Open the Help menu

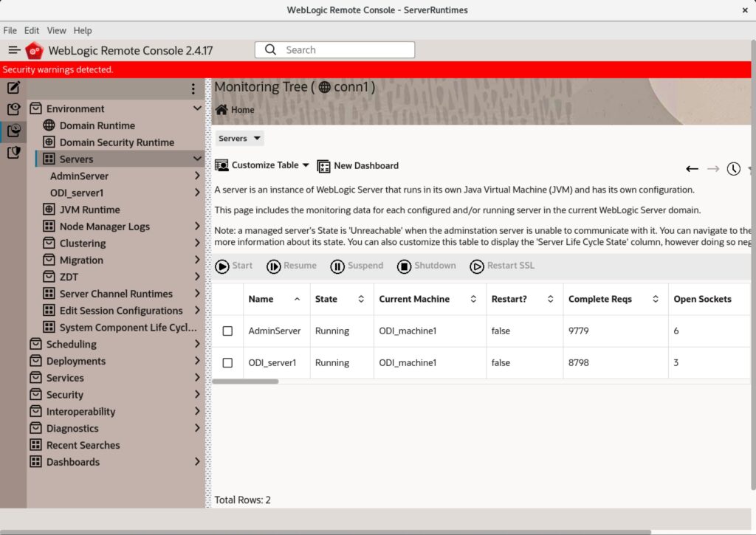[83, 30]
